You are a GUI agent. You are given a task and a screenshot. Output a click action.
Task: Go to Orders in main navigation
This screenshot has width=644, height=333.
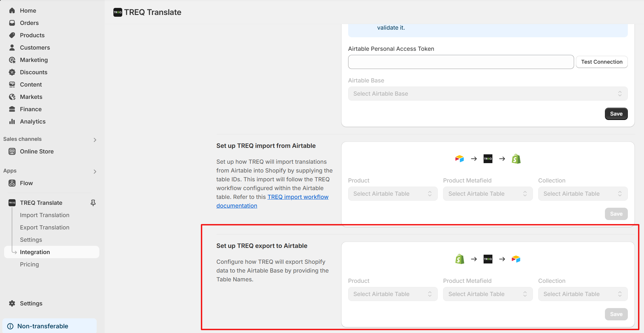click(x=29, y=23)
